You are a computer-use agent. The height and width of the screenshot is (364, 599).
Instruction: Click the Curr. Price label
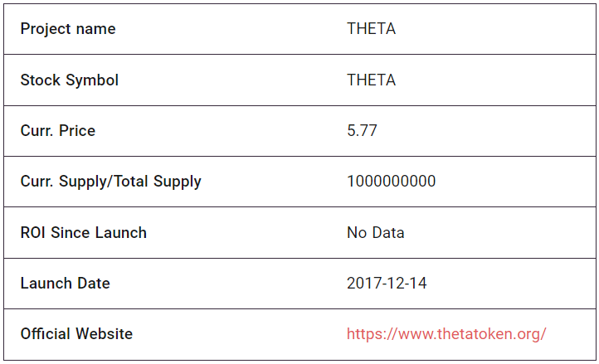click(x=58, y=131)
